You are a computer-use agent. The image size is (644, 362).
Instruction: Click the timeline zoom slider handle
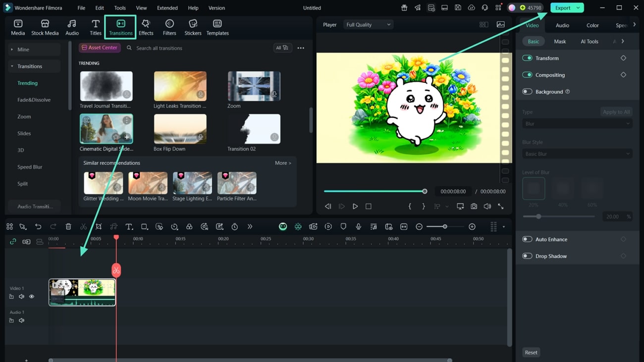tap(445, 226)
